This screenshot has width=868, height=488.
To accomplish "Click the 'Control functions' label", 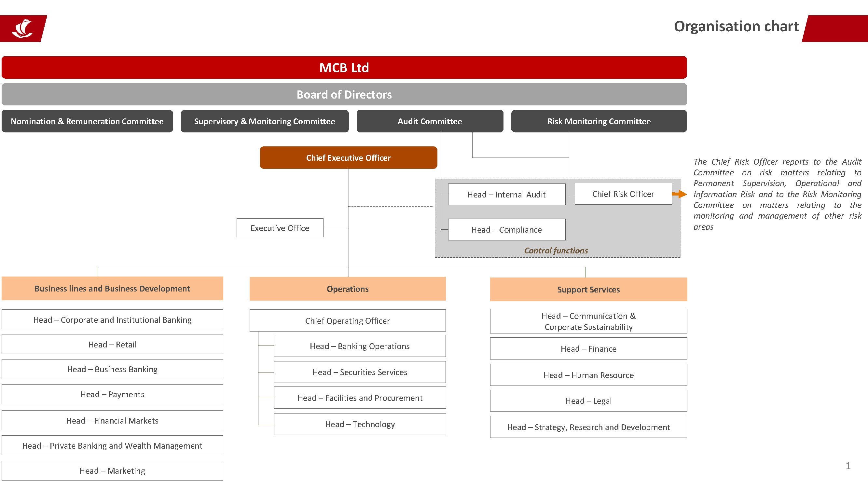I will tap(556, 251).
